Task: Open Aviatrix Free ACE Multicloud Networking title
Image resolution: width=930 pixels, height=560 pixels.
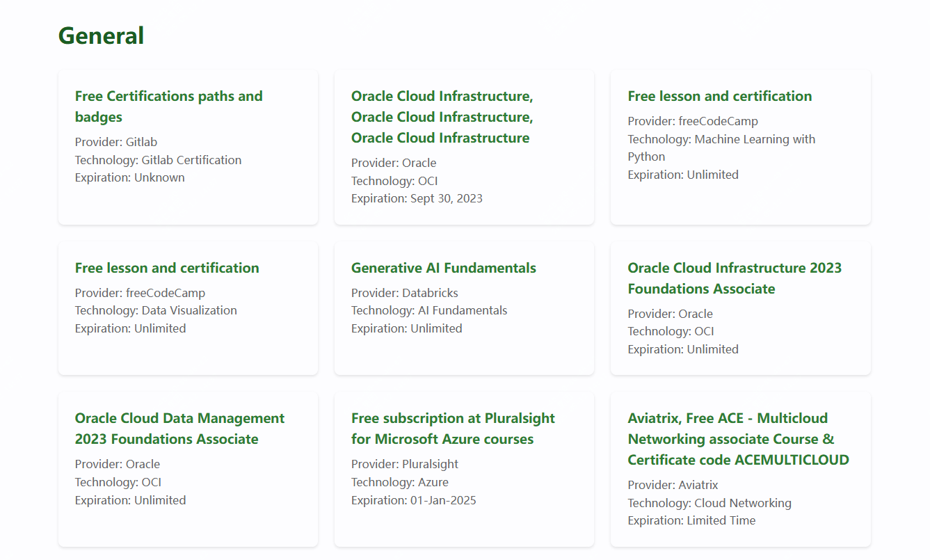Action: [x=738, y=439]
